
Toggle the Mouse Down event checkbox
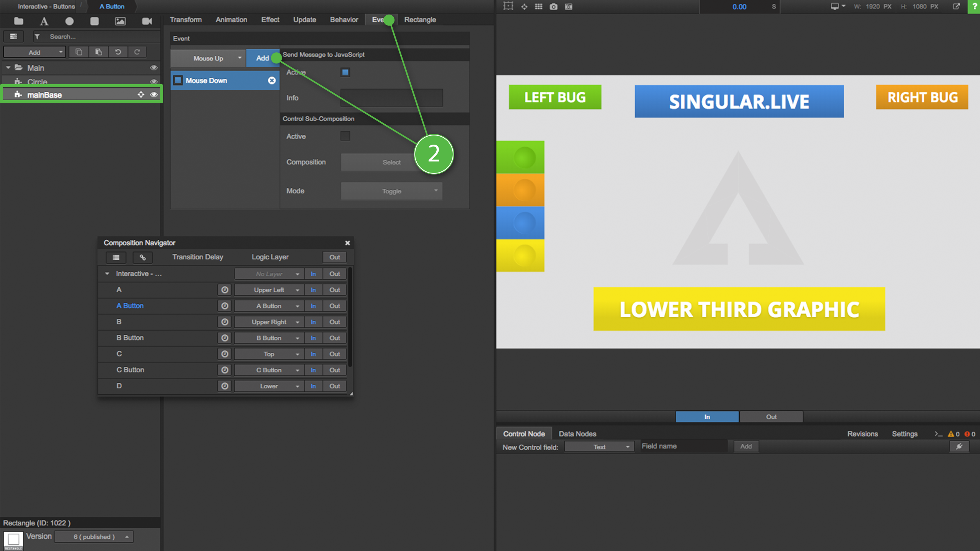point(178,80)
